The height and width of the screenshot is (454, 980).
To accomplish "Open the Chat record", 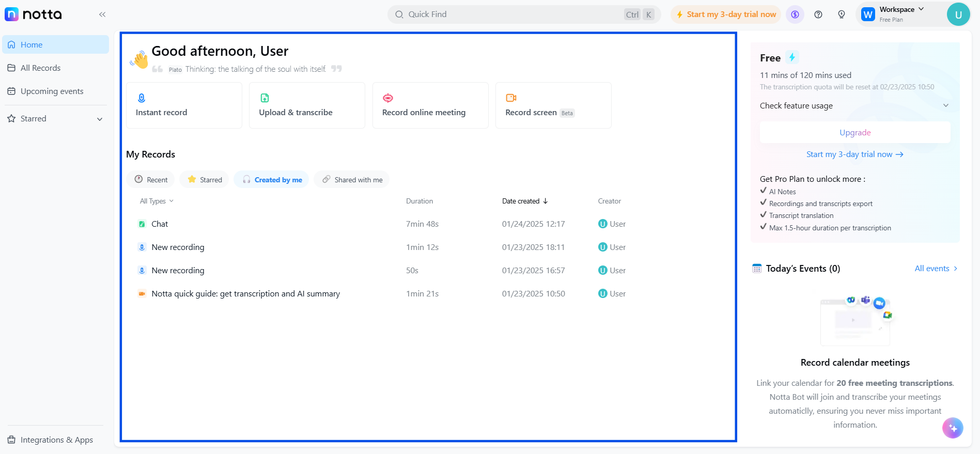I will (159, 224).
